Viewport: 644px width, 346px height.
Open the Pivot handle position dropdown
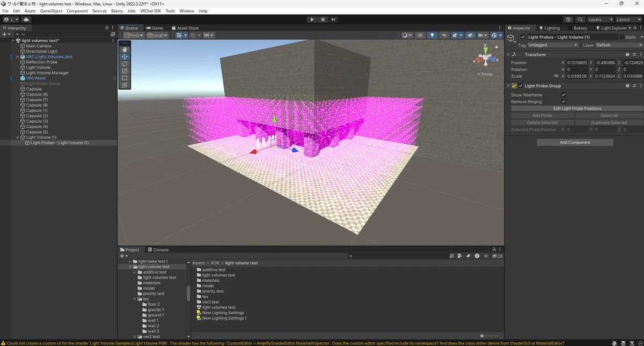[x=134, y=35]
